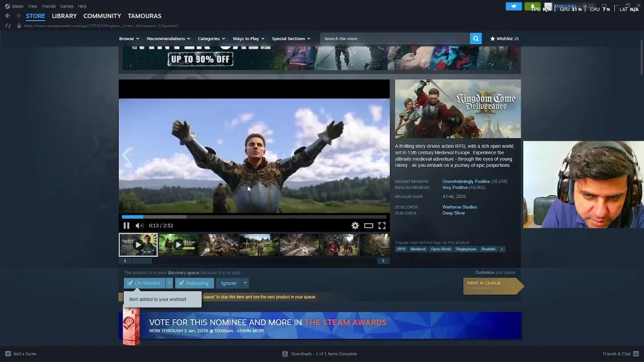Click the Singleplayer tag
The height and width of the screenshot is (362, 644).
click(466, 249)
